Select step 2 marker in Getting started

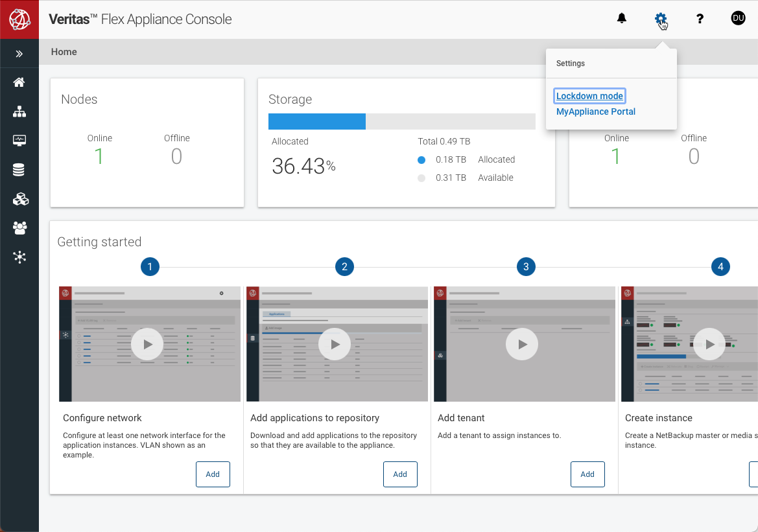point(344,267)
